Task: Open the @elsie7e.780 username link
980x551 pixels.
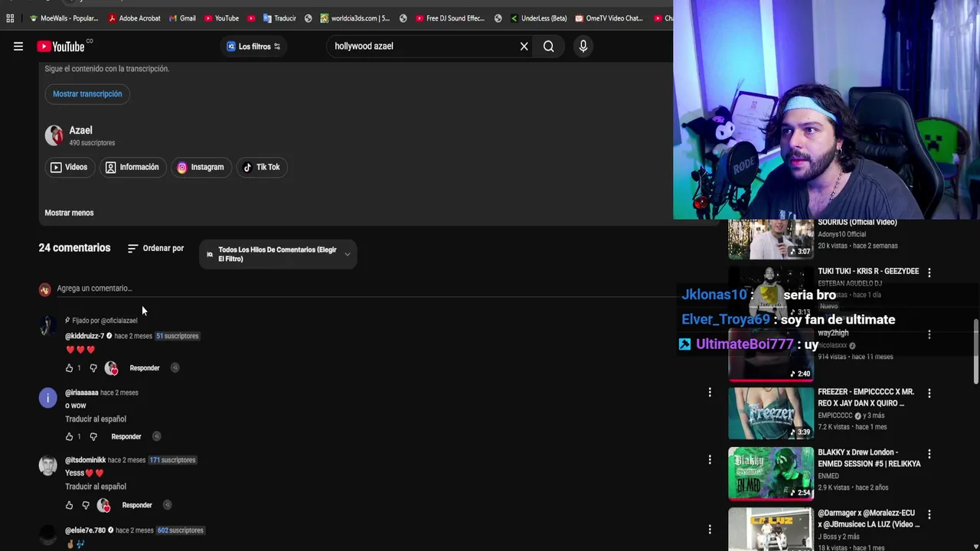Action: 85,530
